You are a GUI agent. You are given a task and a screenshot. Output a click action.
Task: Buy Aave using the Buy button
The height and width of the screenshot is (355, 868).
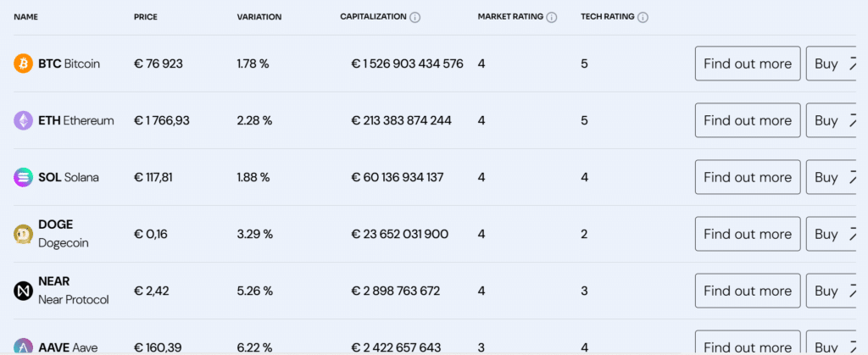pos(832,343)
